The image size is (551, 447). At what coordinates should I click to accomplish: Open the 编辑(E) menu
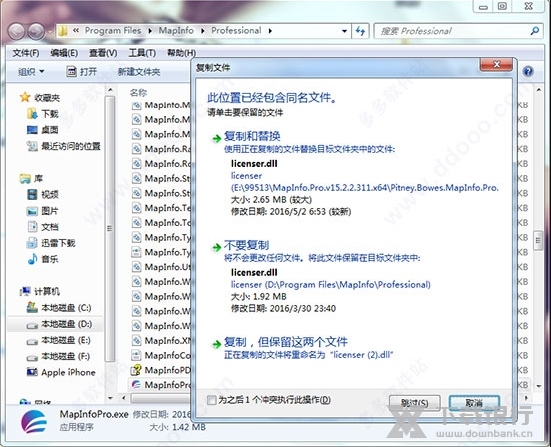point(64,53)
